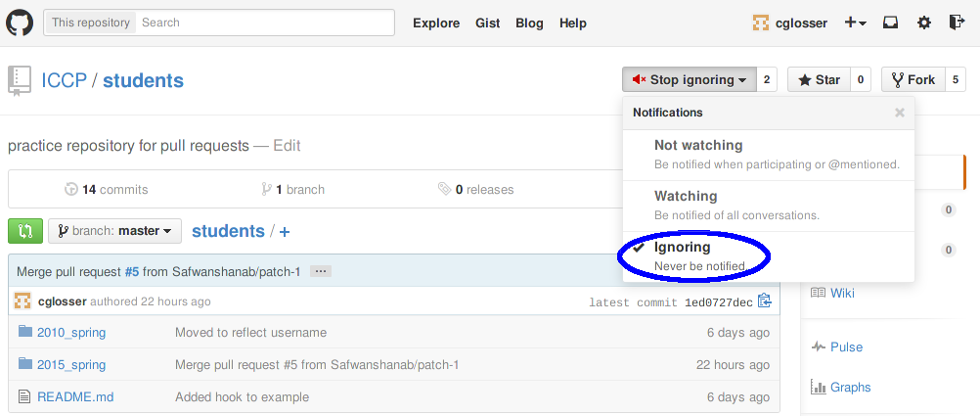The height and width of the screenshot is (416, 980).
Task: Select the Watching option
Action: coord(769,206)
